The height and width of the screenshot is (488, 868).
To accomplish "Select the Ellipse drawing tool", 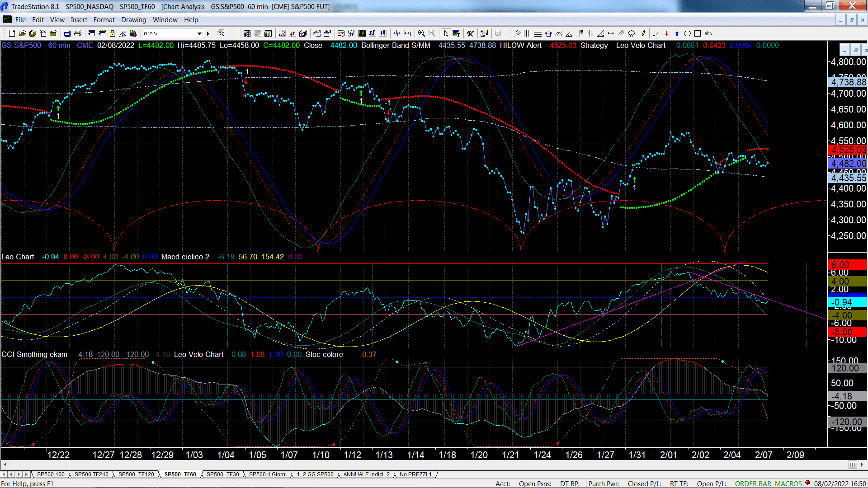I will 687,33.
